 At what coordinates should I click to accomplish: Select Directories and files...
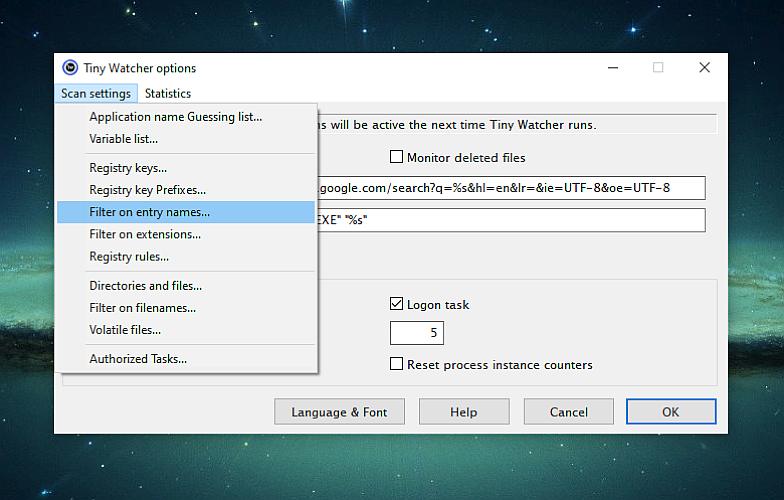click(186, 286)
